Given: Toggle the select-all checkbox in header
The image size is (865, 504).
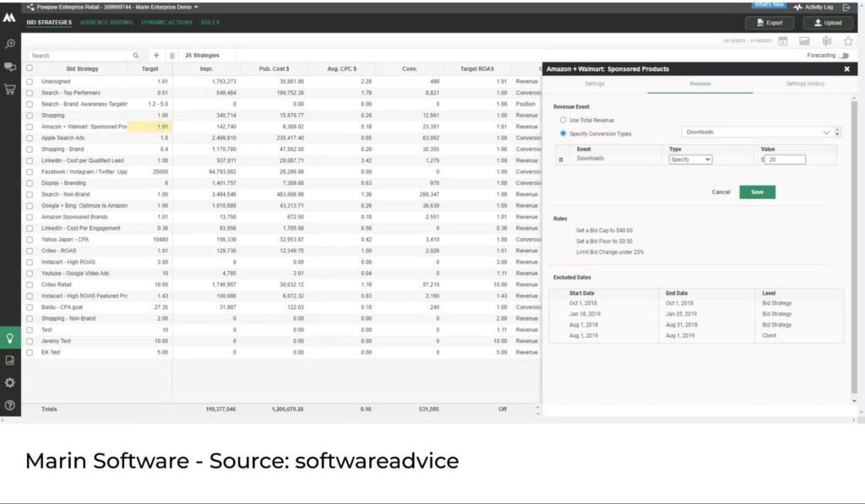Looking at the screenshot, I should [x=30, y=68].
